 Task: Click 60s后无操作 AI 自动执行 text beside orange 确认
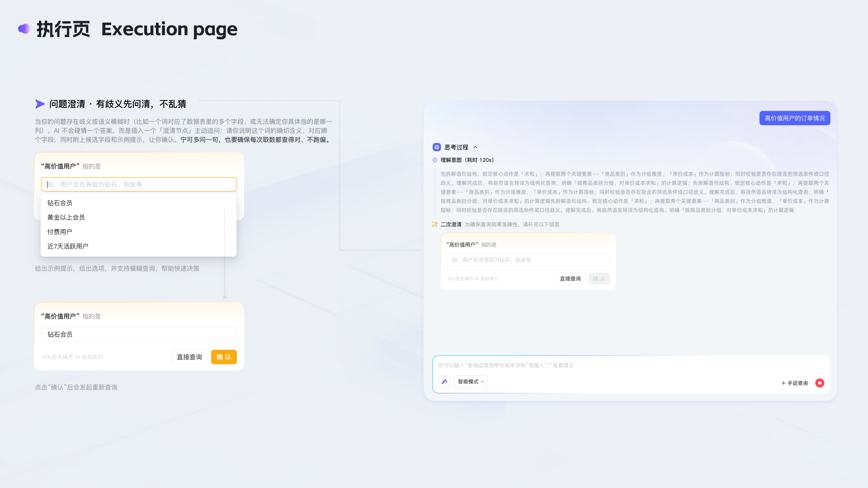pyautogui.click(x=73, y=357)
